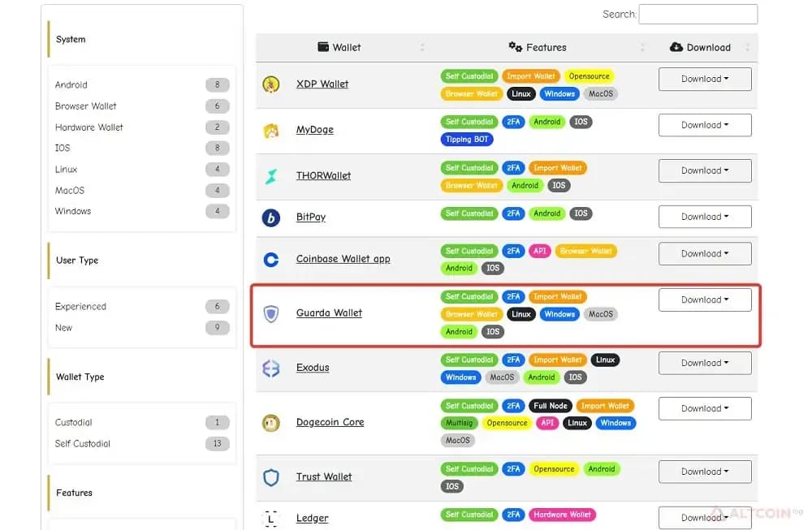Click the XDP Wallet logo icon
The image size is (812, 530).
click(271, 84)
